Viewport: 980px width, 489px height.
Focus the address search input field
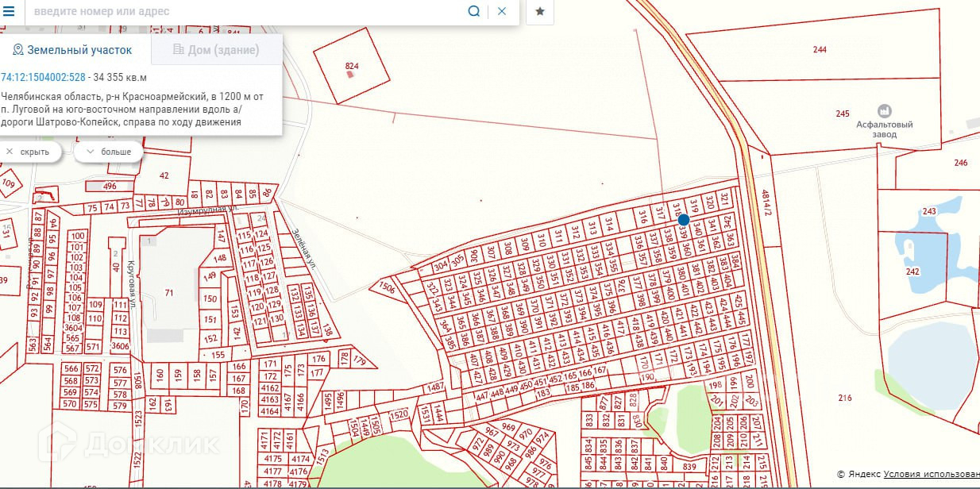point(246,11)
